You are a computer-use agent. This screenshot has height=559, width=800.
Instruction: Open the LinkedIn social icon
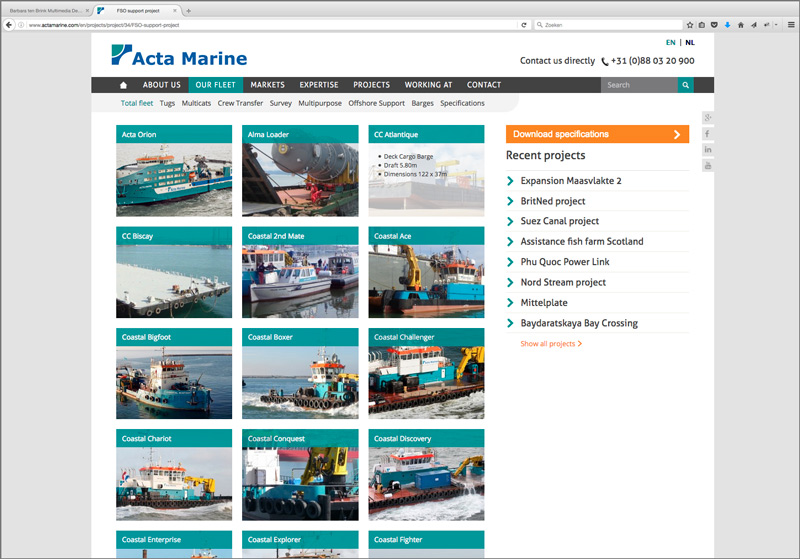pyautogui.click(x=708, y=149)
